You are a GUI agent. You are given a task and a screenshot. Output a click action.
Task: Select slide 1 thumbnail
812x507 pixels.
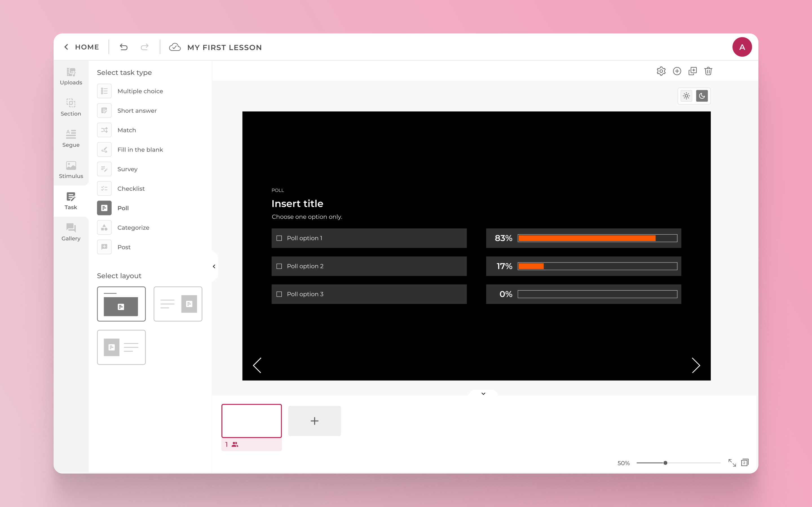point(251,421)
